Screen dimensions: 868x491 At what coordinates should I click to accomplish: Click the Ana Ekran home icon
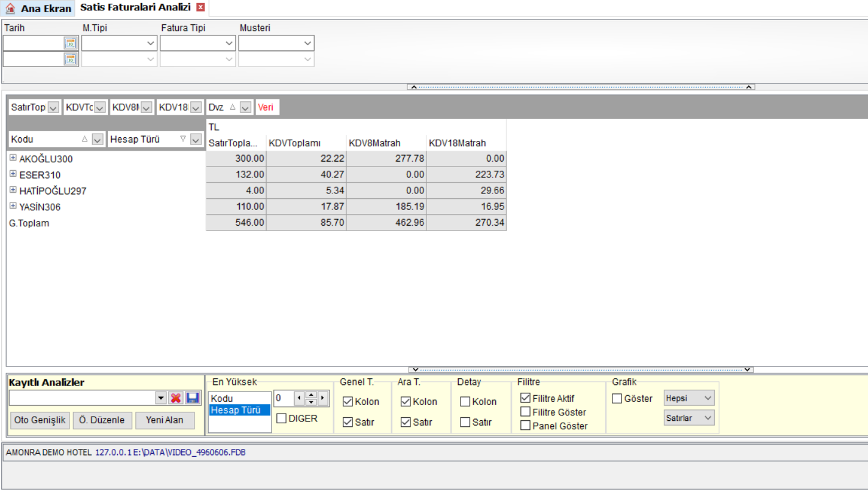coord(10,9)
